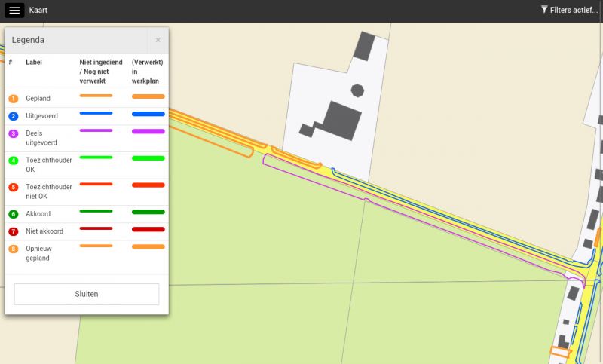Click the Legenda panel title

(x=28, y=40)
